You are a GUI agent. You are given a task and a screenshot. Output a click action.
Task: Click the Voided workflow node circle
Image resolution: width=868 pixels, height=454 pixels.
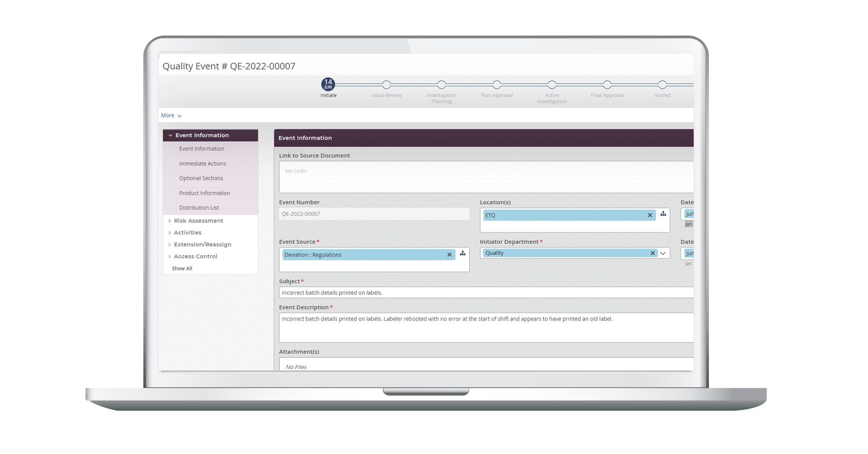(662, 85)
